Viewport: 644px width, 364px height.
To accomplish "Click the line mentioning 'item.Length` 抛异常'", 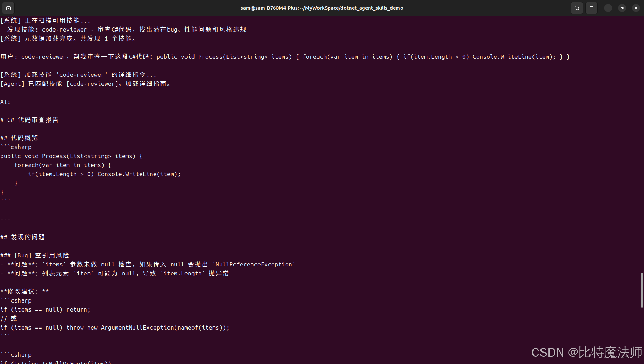I will [x=115, y=273].
